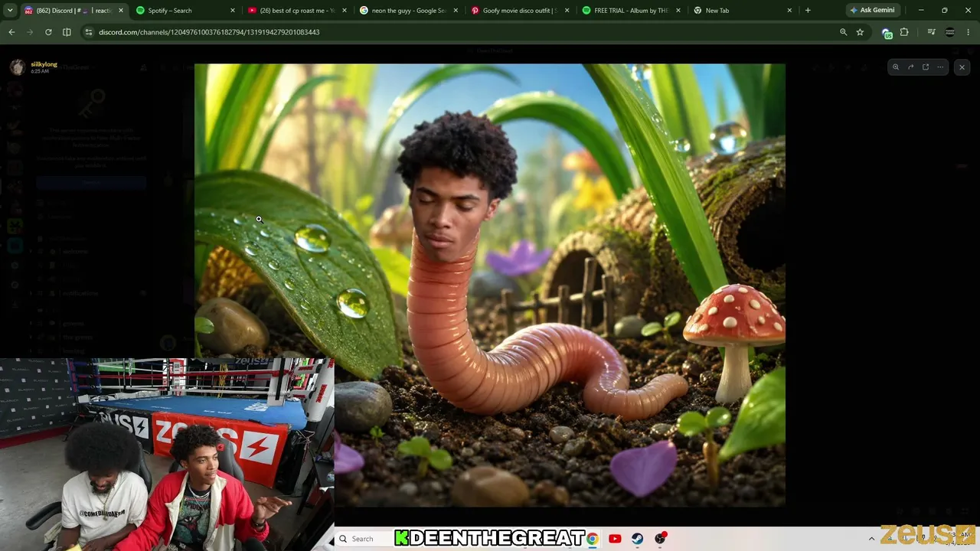This screenshot has height=551, width=980.
Task: Expand the system tray hidden icons chevron
Action: tap(871, 539)
